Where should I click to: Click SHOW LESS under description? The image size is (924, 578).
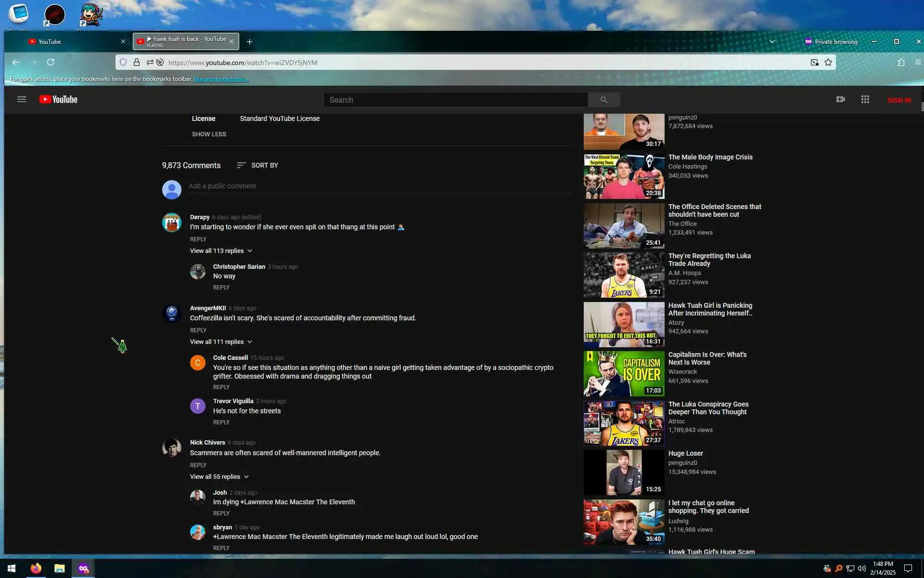(209, 134)
